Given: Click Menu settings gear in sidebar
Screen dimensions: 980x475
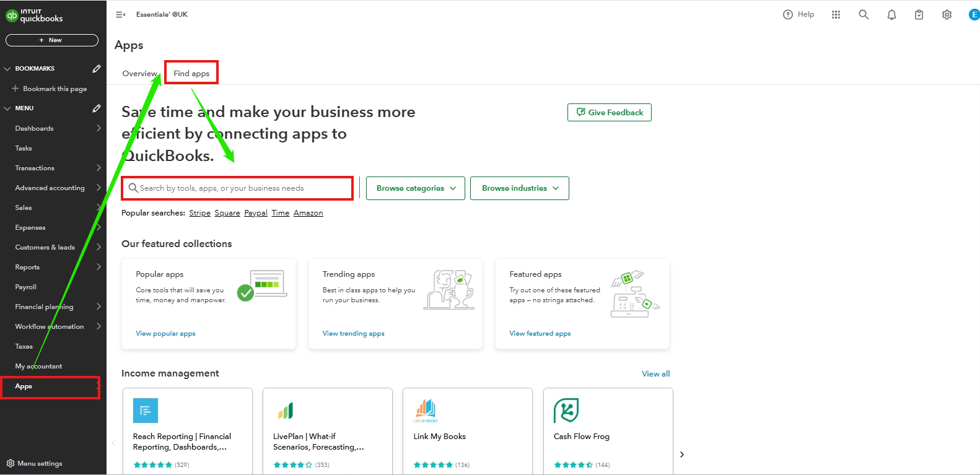Looking at the screenshot, I should 11,463.
